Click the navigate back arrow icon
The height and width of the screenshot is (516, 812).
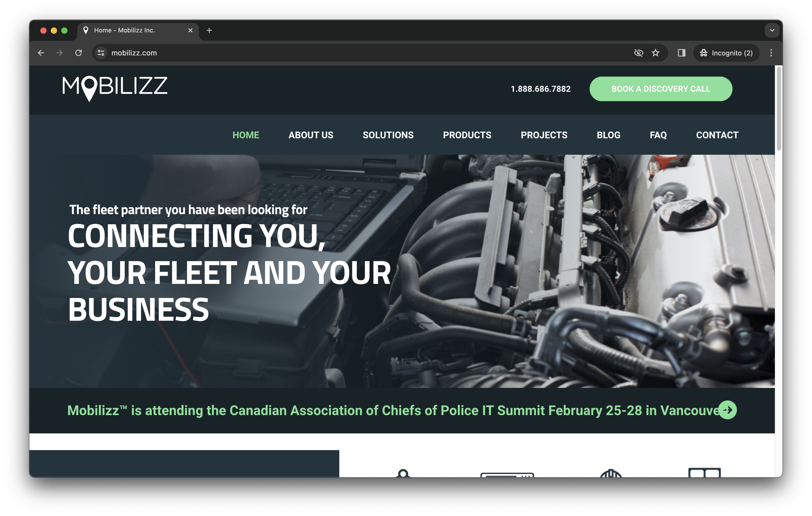(x=40, y=53)
